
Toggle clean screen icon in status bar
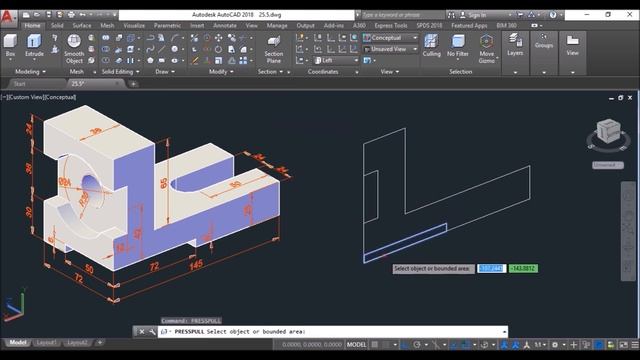(x=623, y=345)
